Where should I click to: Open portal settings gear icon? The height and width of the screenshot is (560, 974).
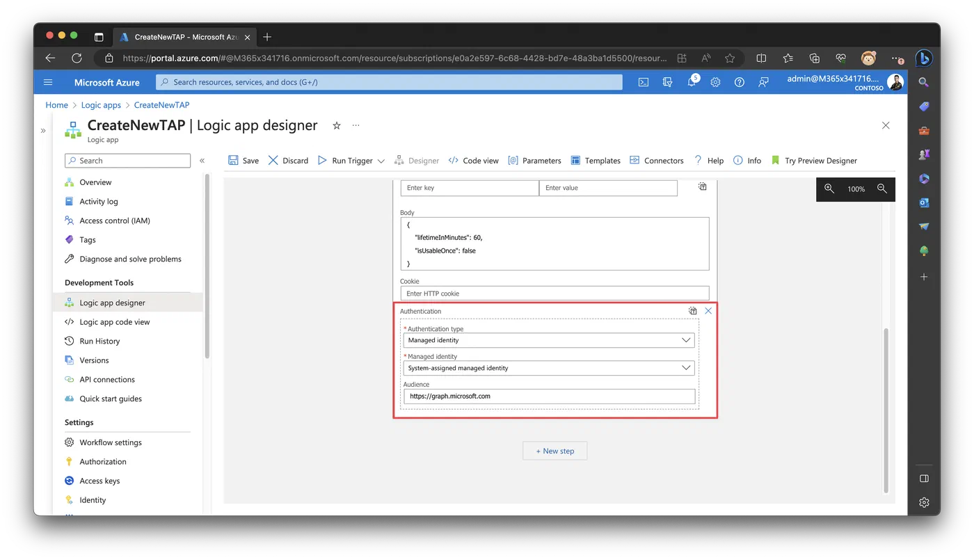[x=715, y=82]
